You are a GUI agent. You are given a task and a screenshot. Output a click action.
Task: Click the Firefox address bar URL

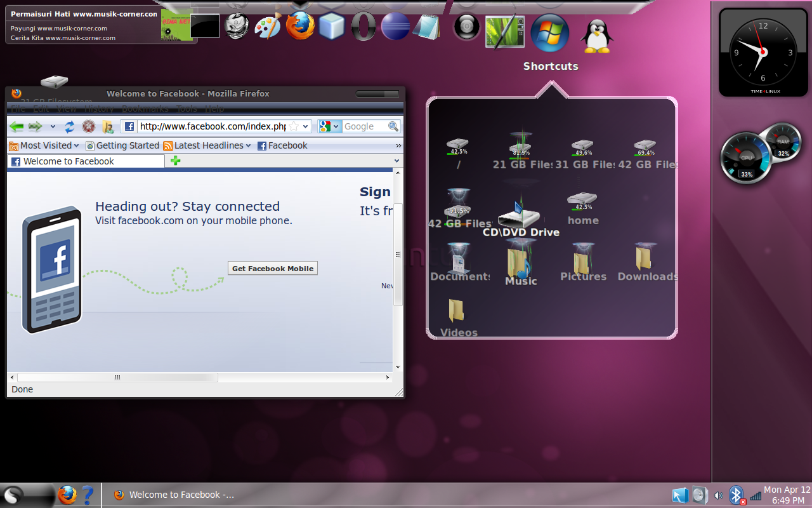(x=213, y=126)
